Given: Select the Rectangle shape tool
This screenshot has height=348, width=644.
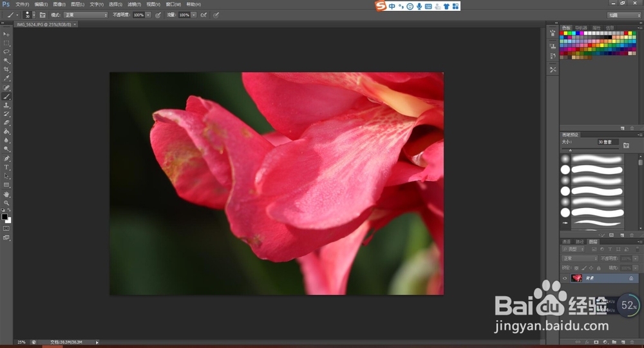Looking at the screenshot, I should [x=6, y=185].
